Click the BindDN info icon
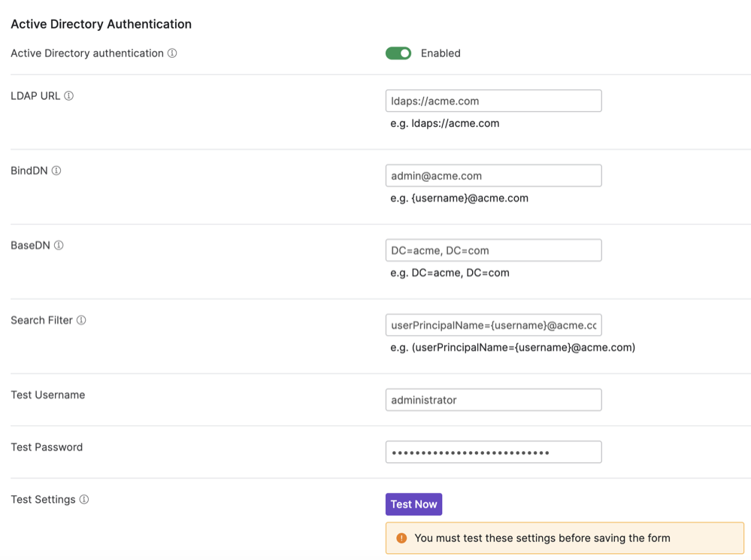Screen dimensions: 751x560 (x=55, y=171)
